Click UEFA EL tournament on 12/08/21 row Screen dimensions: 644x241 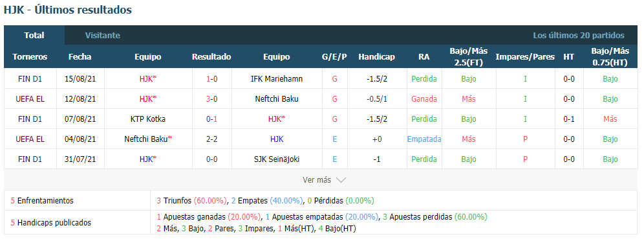pyautogui.click(x=30, y=98)
